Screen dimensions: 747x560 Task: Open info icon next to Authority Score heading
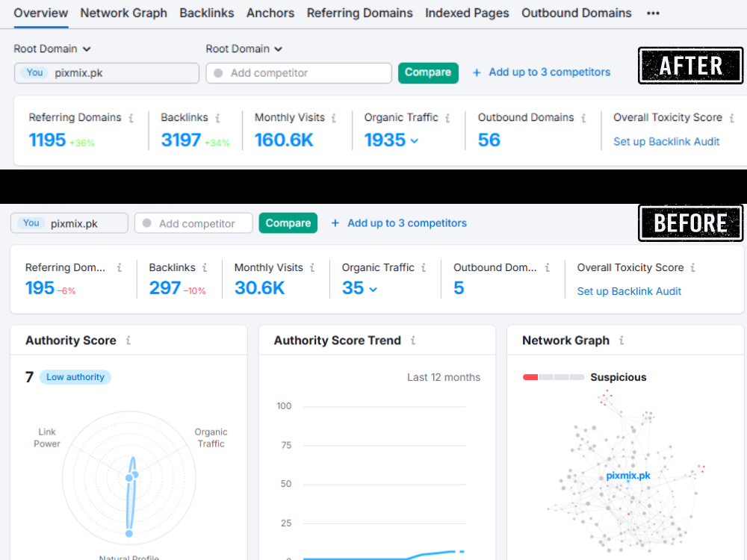[128, 340]
